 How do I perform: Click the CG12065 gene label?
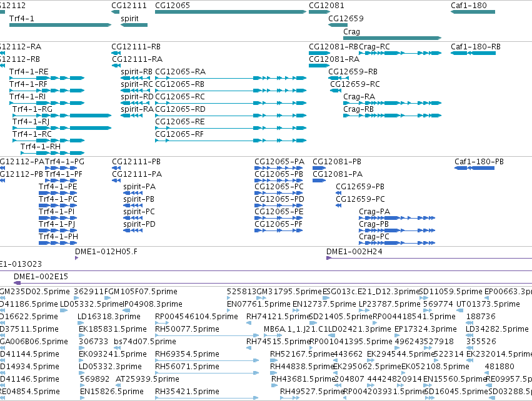(x=173, y=6)
